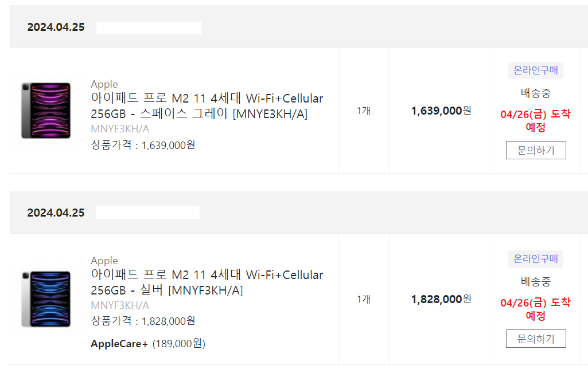Open the Space Gray iPad Pro thumbnail

(x=46, y=111)
